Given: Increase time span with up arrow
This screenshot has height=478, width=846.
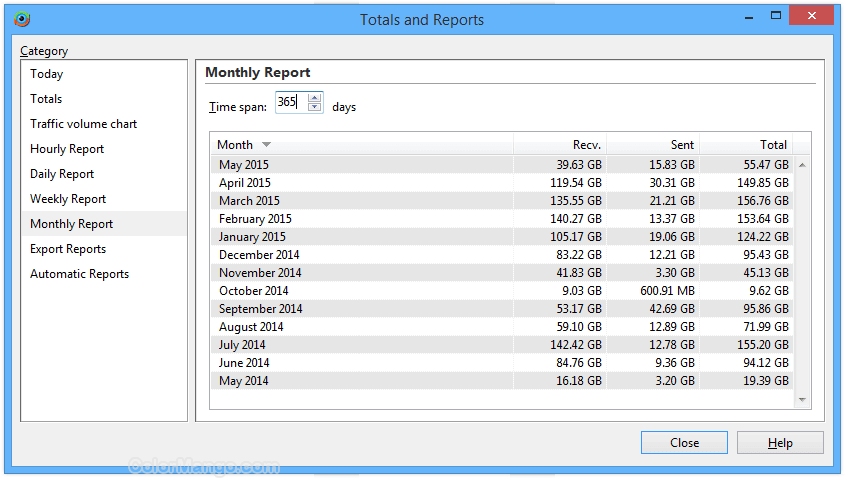Looking at the screenshot, I should [315, 98].
